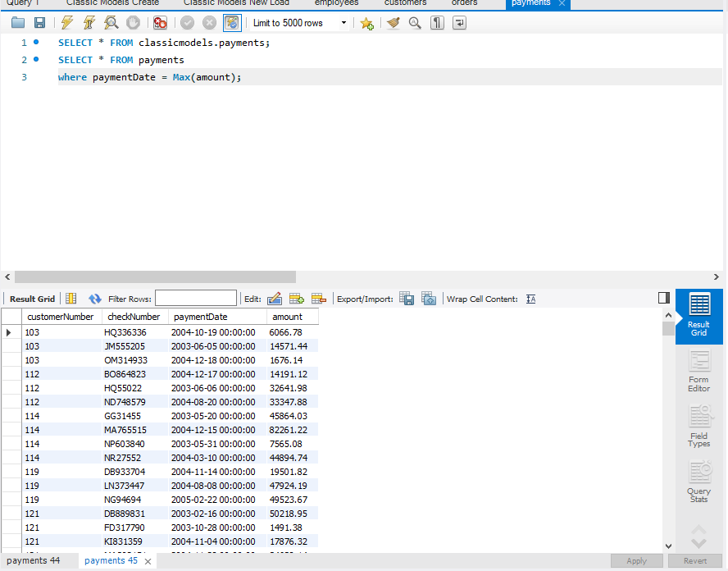Expand side panel list chevron arrows
The image size is (728, 571).
[x=698, y=537]
